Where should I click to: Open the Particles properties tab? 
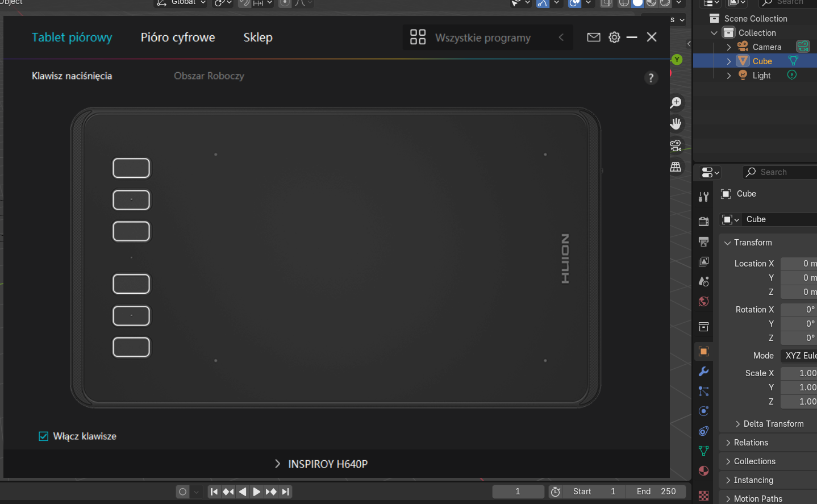tap(703, 391)
